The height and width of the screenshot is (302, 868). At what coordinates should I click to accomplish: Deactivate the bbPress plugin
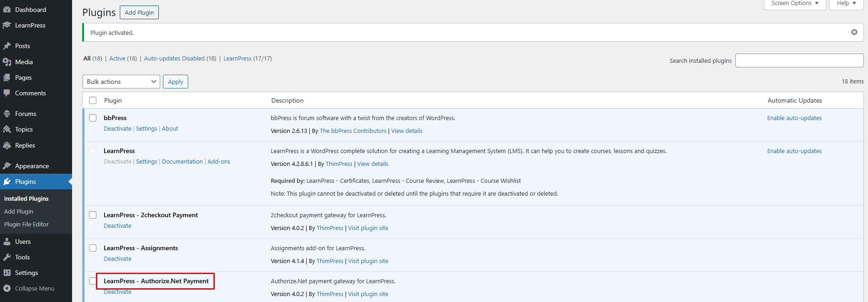(x=118, y=129)
